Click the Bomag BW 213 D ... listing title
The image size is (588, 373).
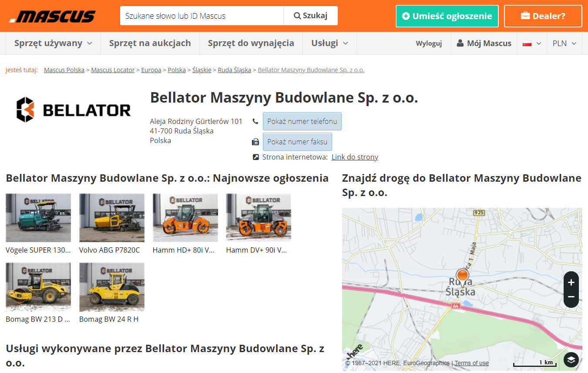coord(38,319)
